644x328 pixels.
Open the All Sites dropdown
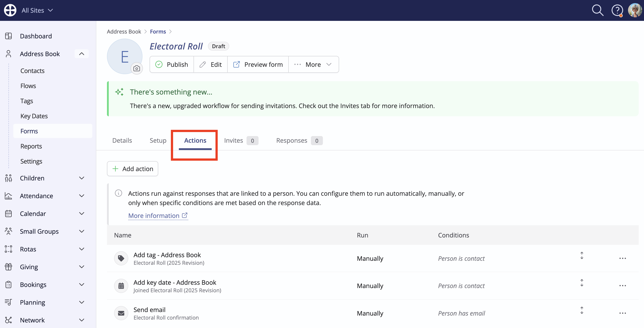click(x=37, y=10)
